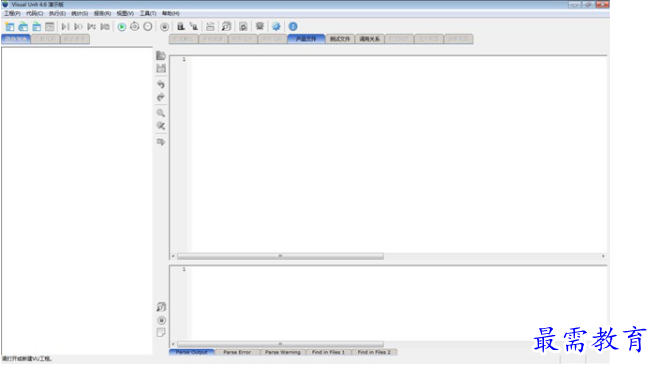Click the magnifier search icon in top toolbar
This screenshot has height=371, width=655.
click(x=226, y=27)
